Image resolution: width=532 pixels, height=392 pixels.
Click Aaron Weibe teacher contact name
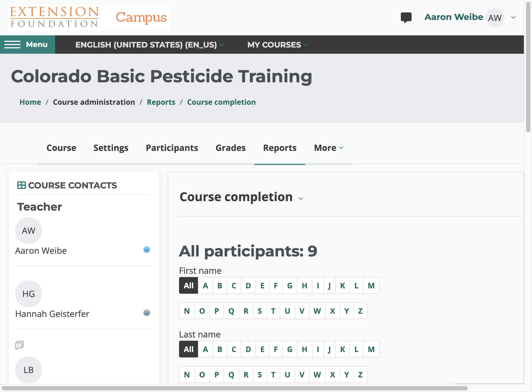click(41, 251)
